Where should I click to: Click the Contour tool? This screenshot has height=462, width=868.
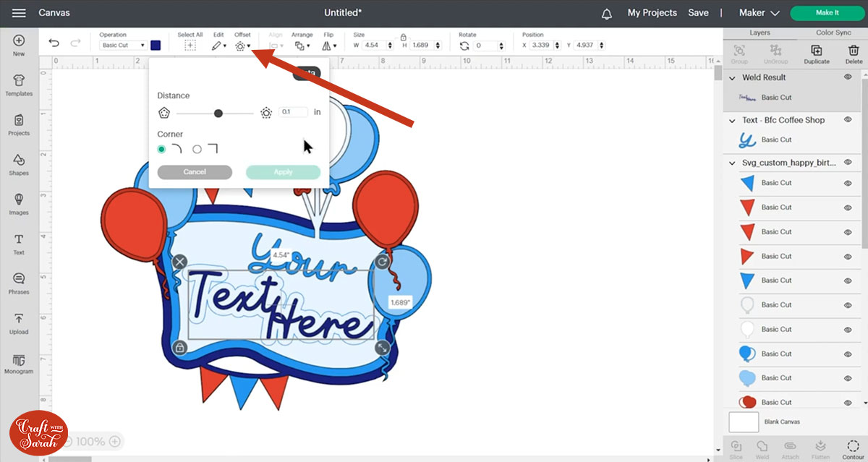click(x=854, y=448)
